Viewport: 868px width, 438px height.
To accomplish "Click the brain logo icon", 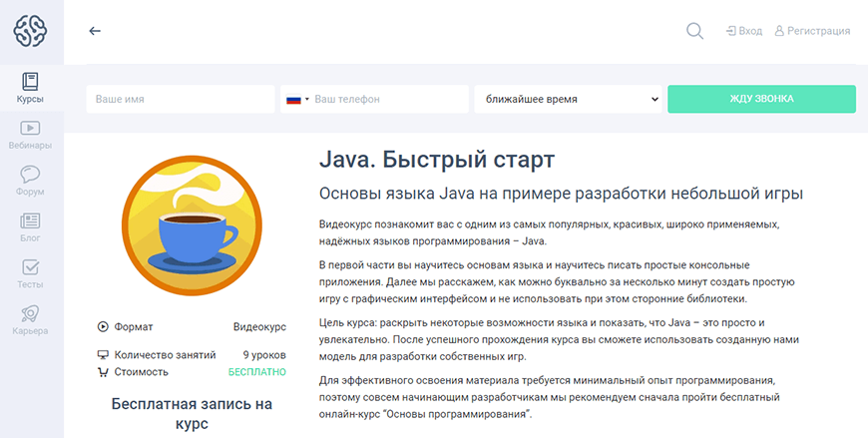I will (x=31, y=30).
